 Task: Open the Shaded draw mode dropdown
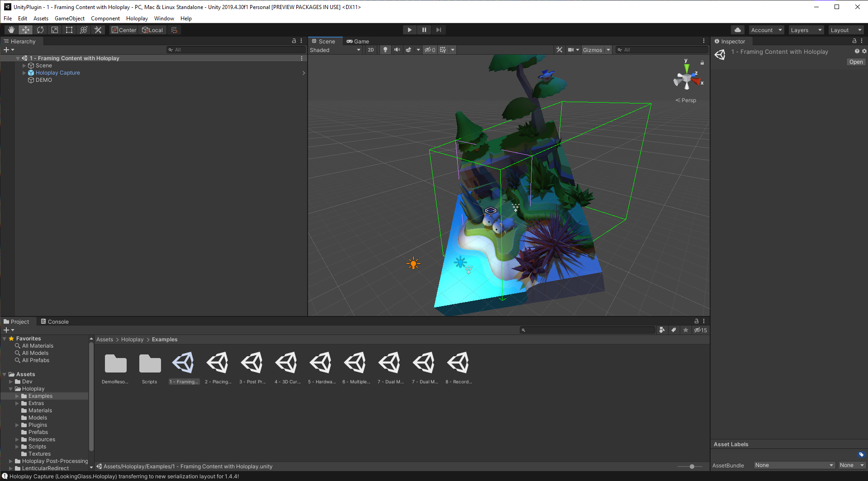(x=335, y=50)
